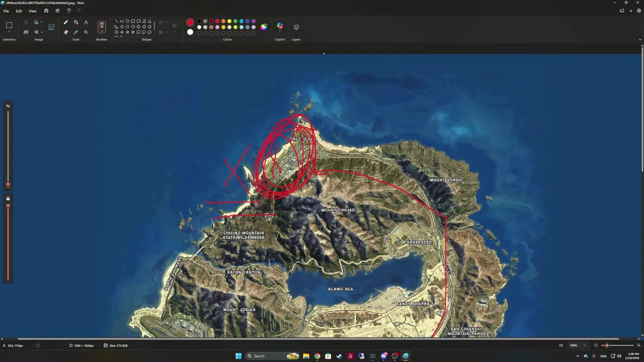Select the Text tool
This screenshot has height=362, width=644.
(86, 22)
